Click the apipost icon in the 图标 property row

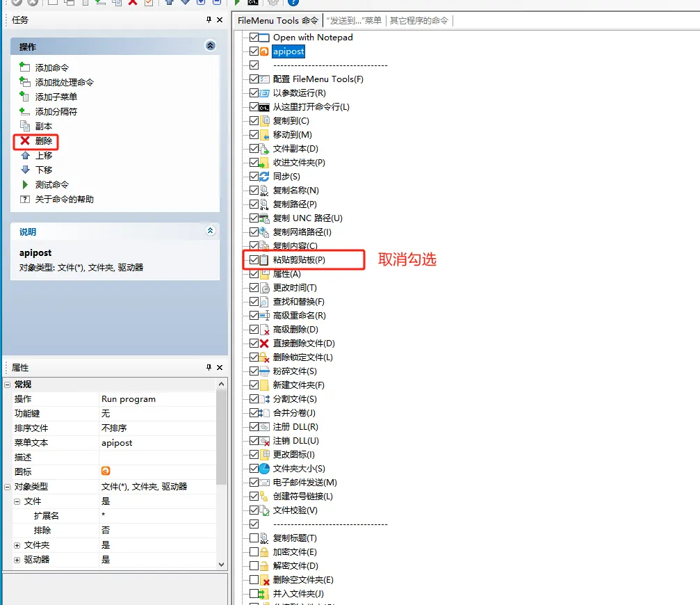106,471
